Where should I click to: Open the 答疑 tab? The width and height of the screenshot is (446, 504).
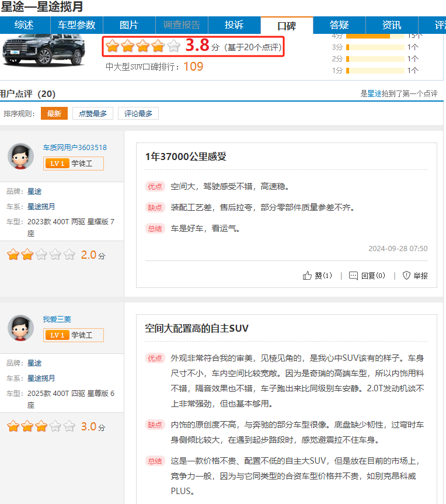tap(339, 25)
